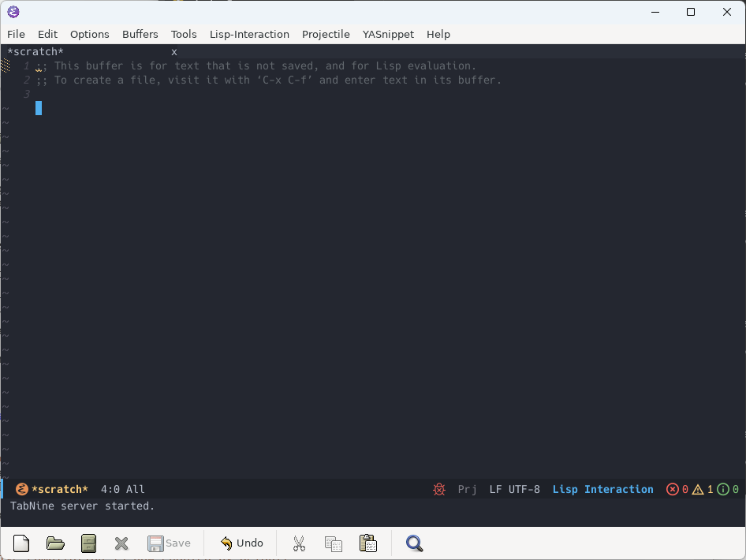Click the Lisp Interaction major mode indicator
This screenshot has width=746, height=560.
click(x=602, y=489)
